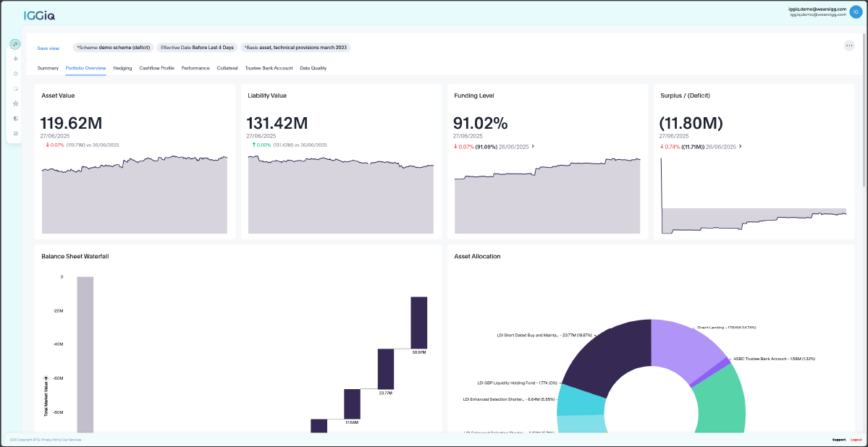Click the Save view link

(49, 48)
